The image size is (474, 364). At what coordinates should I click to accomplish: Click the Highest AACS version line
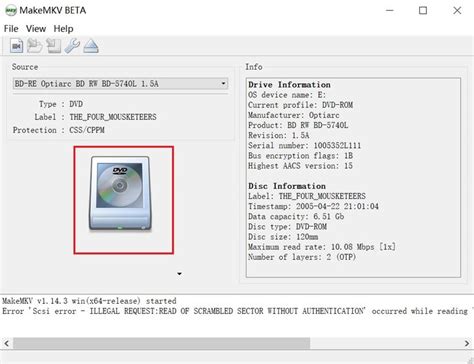[x=300, y=166]
